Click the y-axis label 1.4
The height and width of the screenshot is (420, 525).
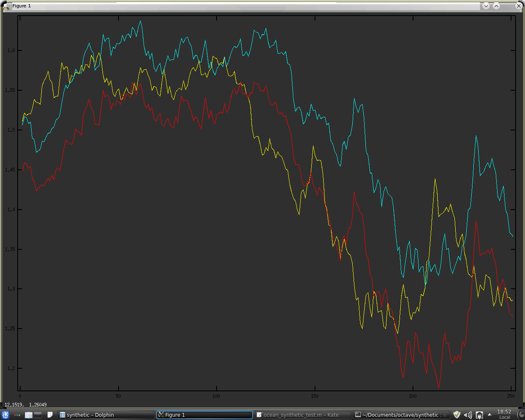[x=11, y=210]
